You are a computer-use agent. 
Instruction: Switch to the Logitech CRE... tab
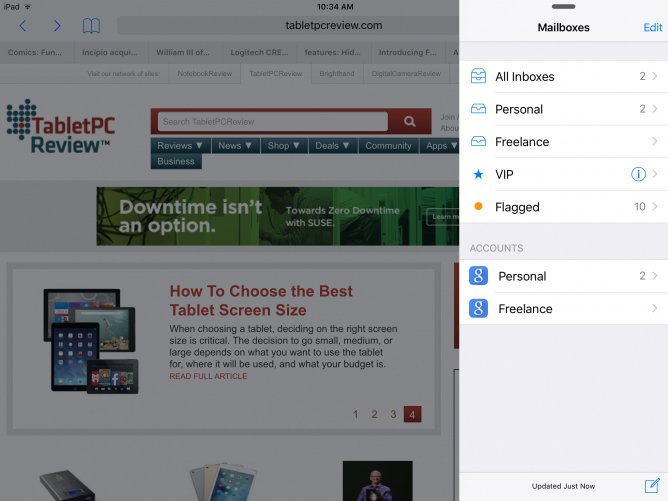point(259,53)
